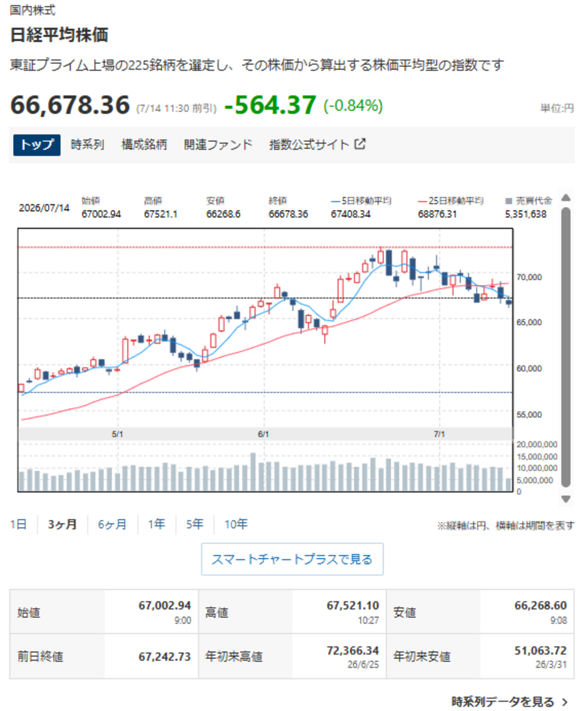Open the 構成銘柄 tab
Image resolution: width=588 pixels, height=711 pixels.
(144, 145)
